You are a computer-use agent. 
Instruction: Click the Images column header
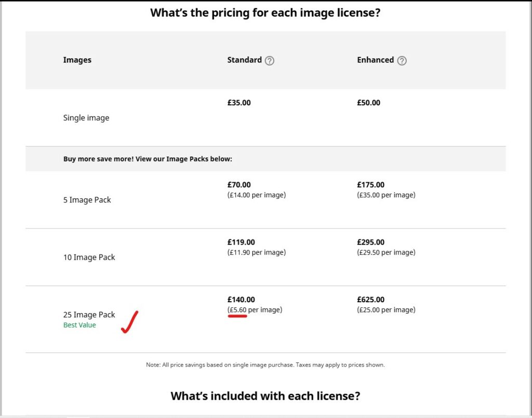[x=77, y=60]
